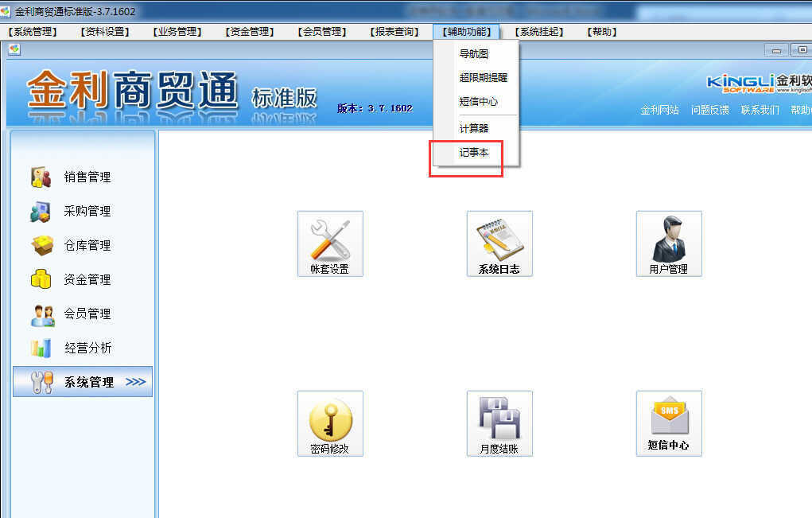Click the 用户管理 caption text

669,269
